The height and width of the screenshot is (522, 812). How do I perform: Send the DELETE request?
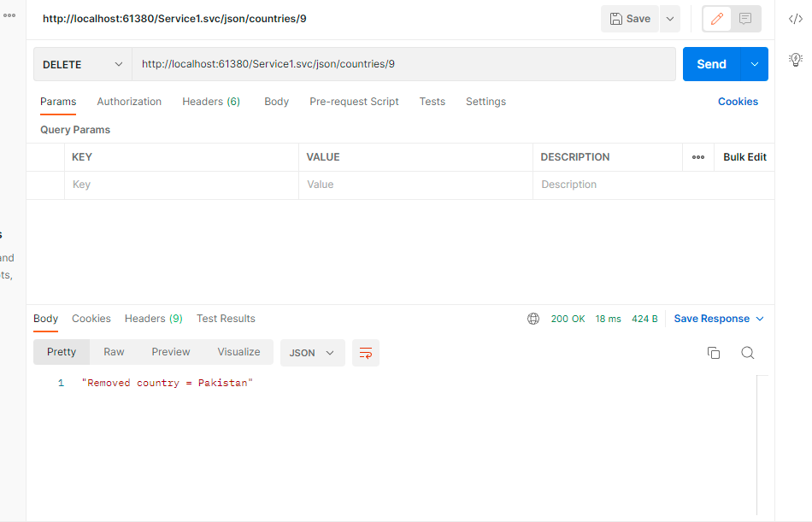coord(711,64)
